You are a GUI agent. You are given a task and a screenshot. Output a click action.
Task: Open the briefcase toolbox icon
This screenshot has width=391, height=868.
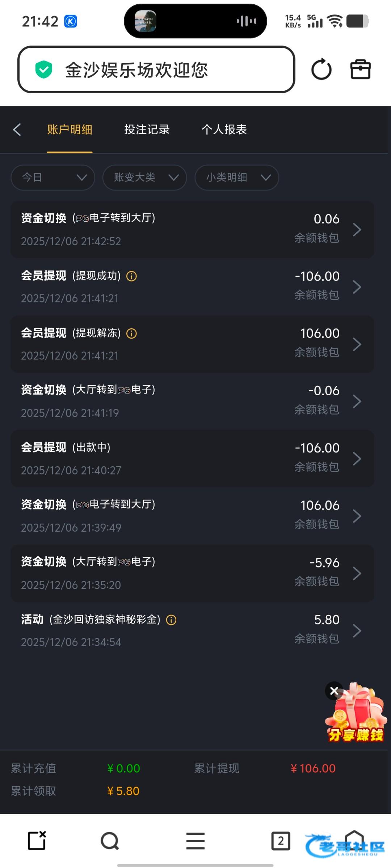pos(360,69)
